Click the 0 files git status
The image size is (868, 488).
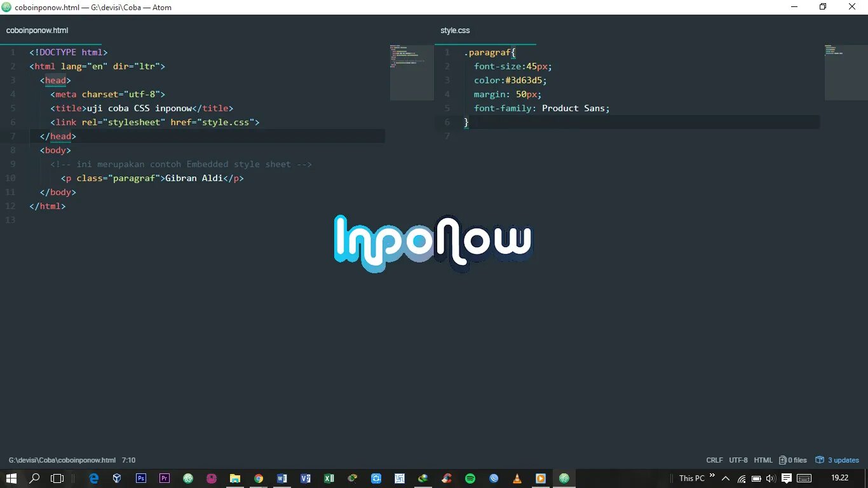tap(793, 460)
